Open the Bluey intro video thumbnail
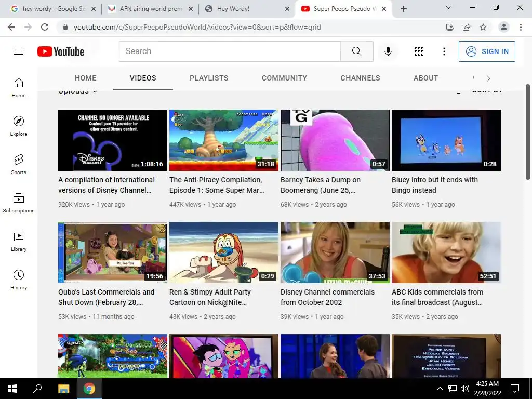Viewport: 532px width, 399px height. click(x=446, y=140)
